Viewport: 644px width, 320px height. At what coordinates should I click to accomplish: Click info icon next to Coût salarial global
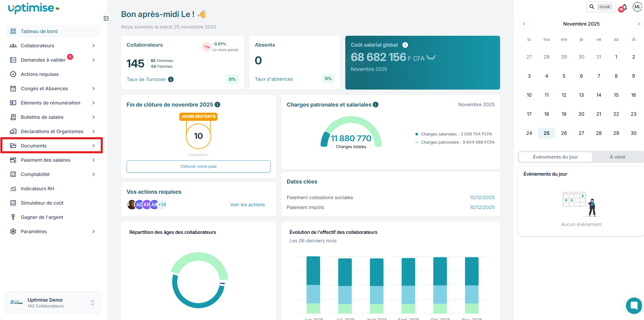[405, 45]
